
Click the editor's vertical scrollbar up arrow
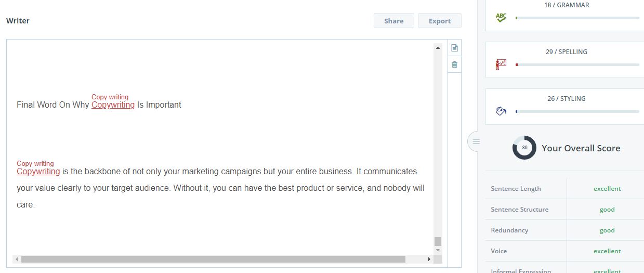pyautogui.click(x=438, y=48)
